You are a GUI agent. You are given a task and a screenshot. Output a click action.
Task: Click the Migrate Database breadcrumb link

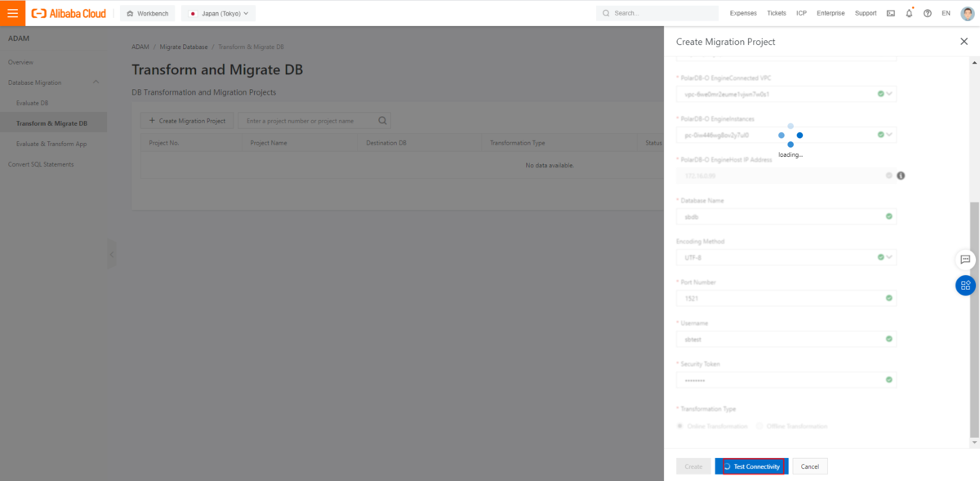(185, 47)
